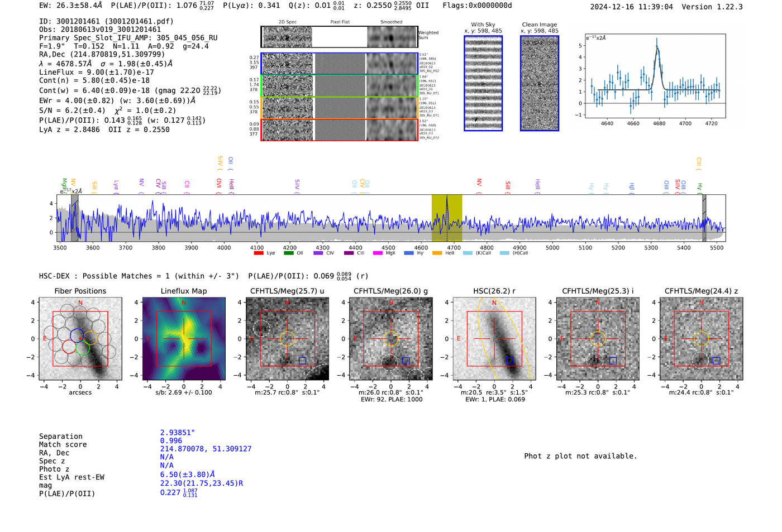Click the green fiber circle in Fiber Positions
The width and height of the screenshot is (782, 532).
[83, 348]
